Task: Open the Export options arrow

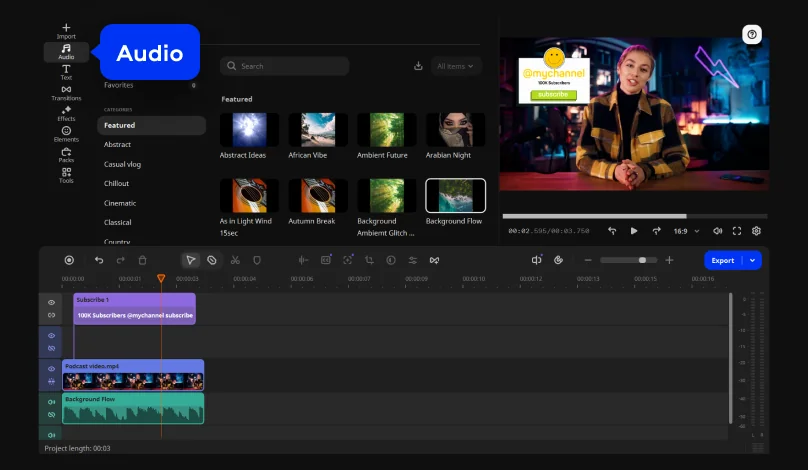Action: [x=752, y=260]
